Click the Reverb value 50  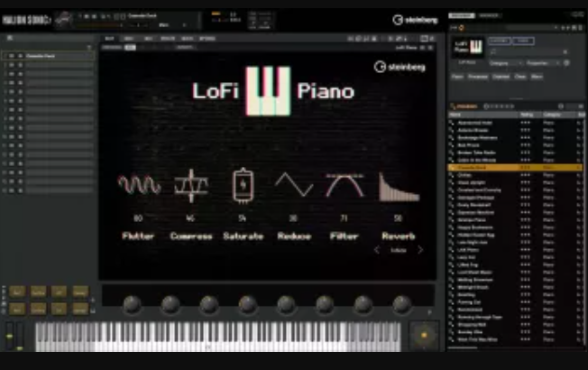pyautogui.click(x=398, y=218)
